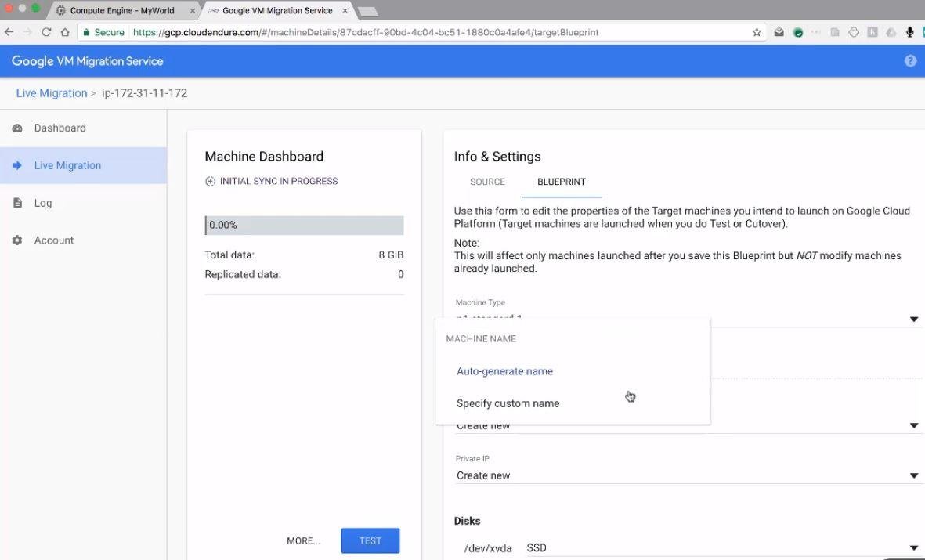
Task: Expand the Machine Type dropdown arrow
Action: coord(913,319)
